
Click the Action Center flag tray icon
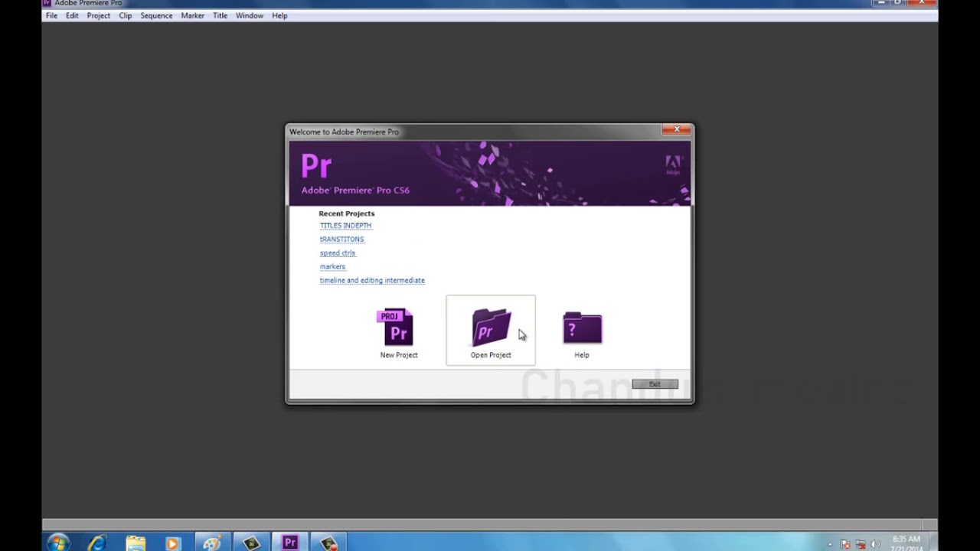coord(845,544)
